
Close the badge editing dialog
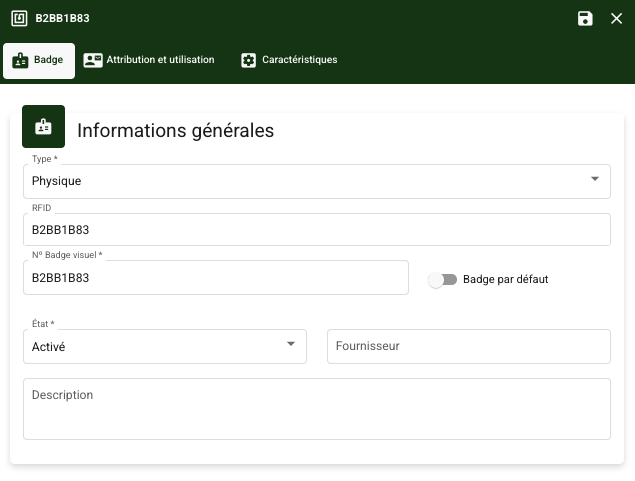(x=616, y=18)
